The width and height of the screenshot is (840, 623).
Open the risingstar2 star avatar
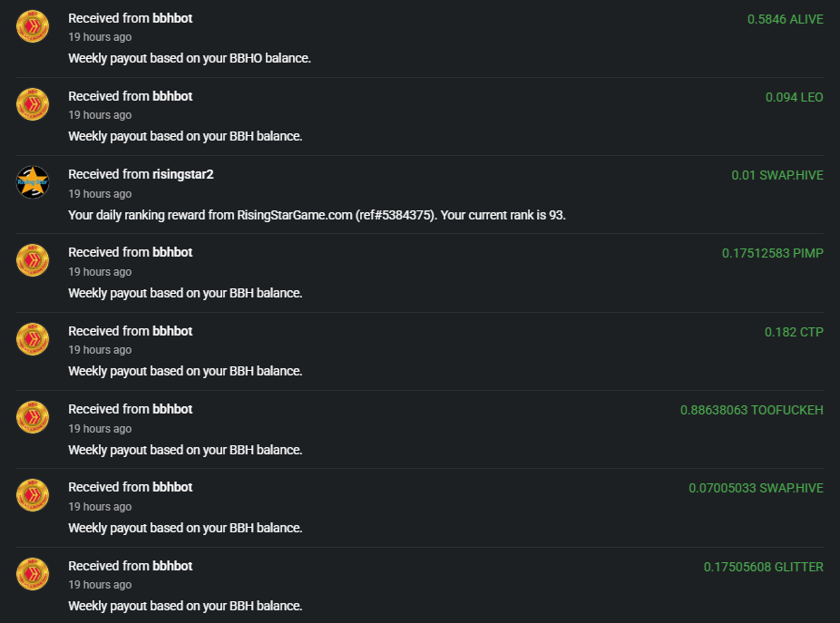(33, 182)
